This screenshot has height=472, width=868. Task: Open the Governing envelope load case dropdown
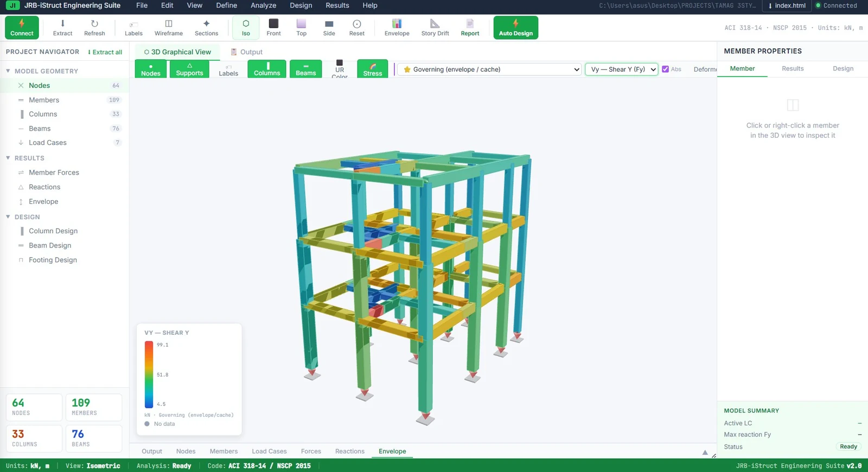click(490, 69)
